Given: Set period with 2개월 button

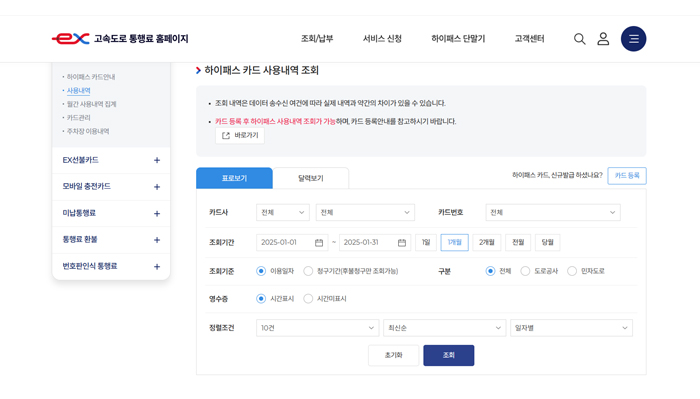Looking at the screenshot, I should (487, 242).
